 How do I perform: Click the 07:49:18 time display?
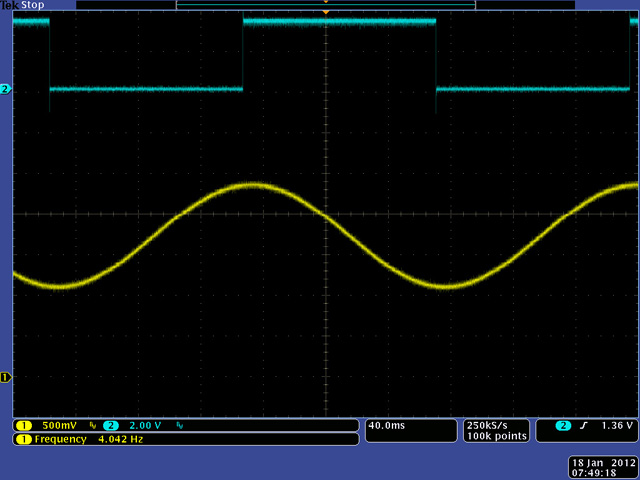pyautogui.click(x=594, y=473)
